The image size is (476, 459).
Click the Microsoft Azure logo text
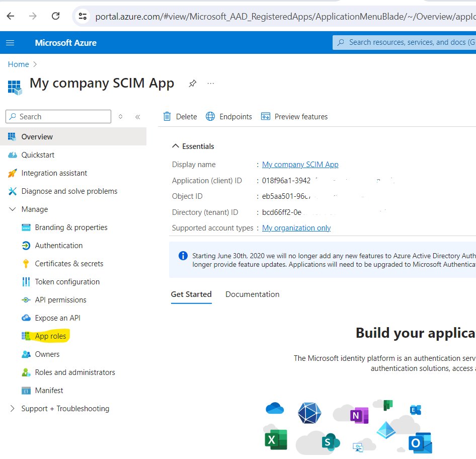coord(66,43)
